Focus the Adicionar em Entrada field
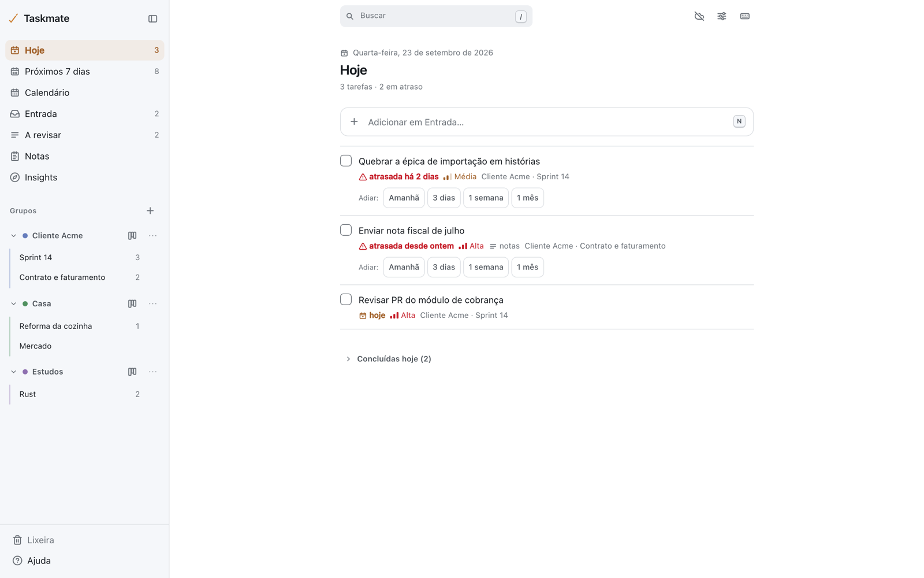 [x=546, y=122]
